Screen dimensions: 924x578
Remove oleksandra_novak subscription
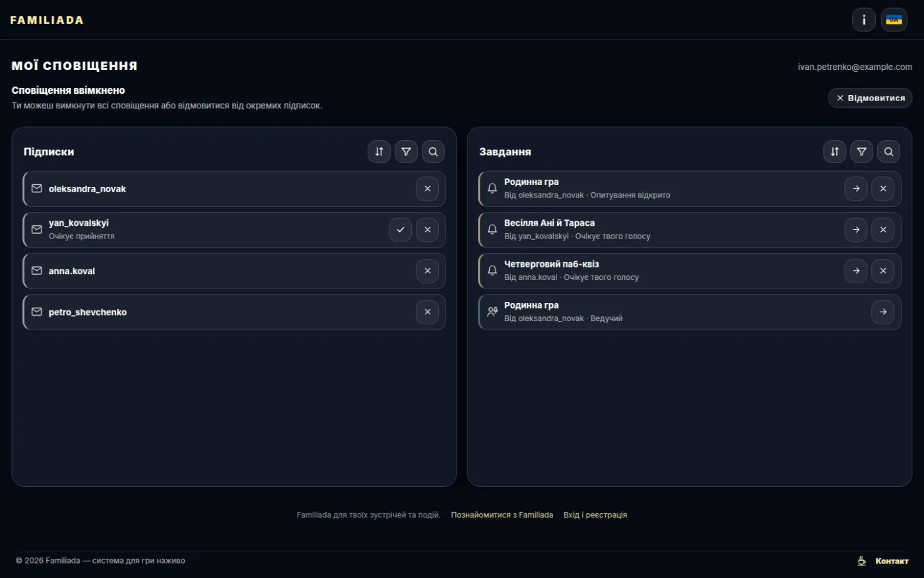coord(427,189)
